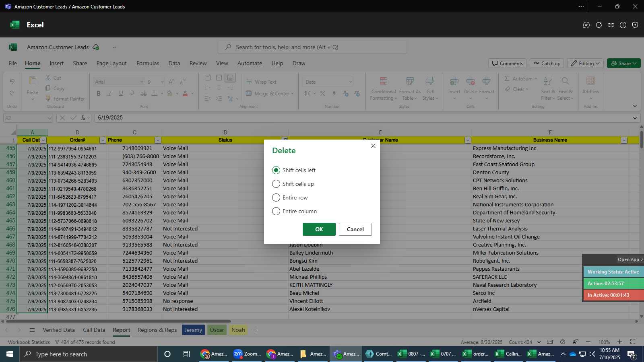Open the Data ribbon tab
Screen dimensions: 644x362
click(x=174, y=63)
